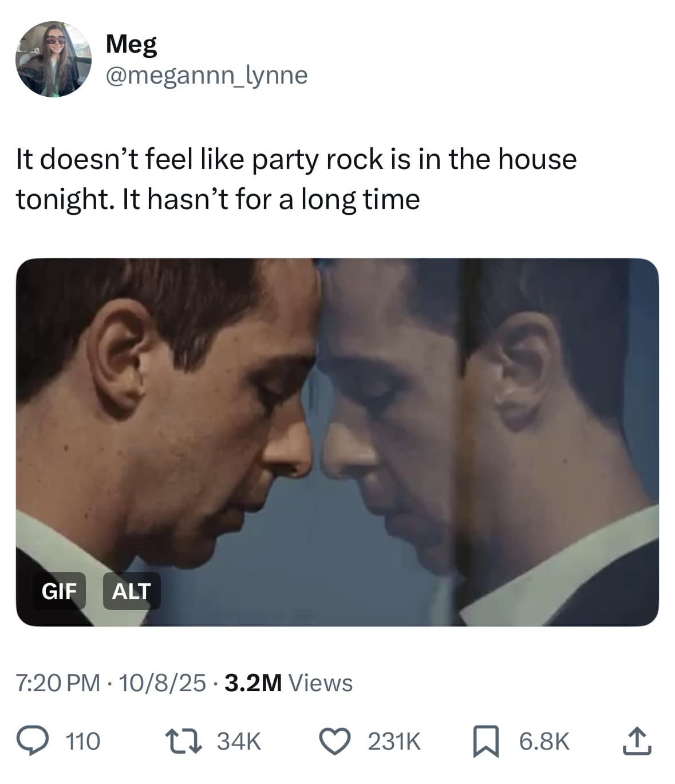This screenshot has width=675, height=784.
Task: Click the GIF to play it
Action: coord(337,441)
